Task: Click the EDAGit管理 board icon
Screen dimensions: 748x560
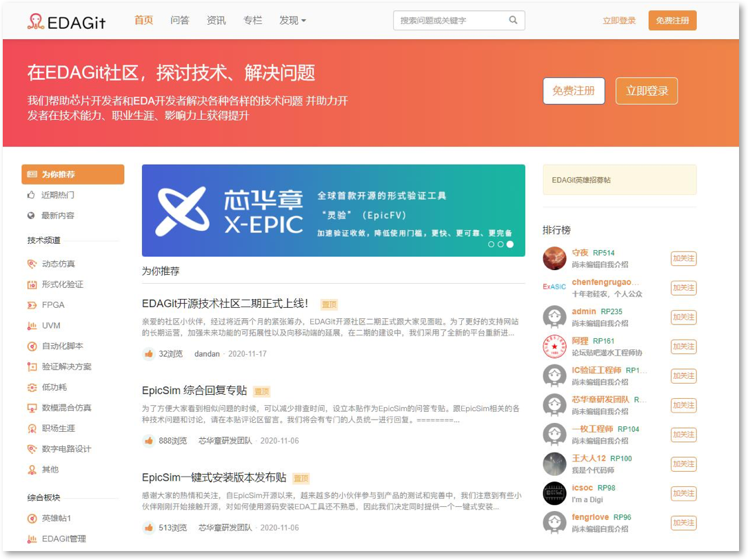Action: coord(32,539)
